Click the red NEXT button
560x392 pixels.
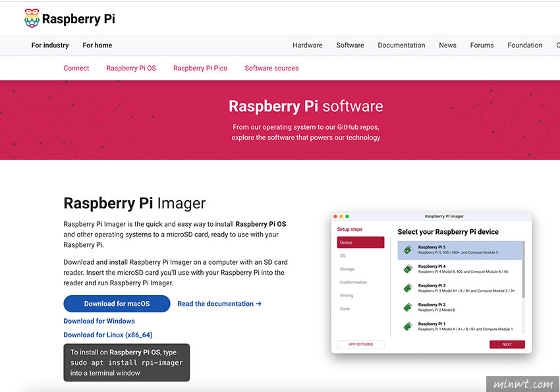click(507, 345)
